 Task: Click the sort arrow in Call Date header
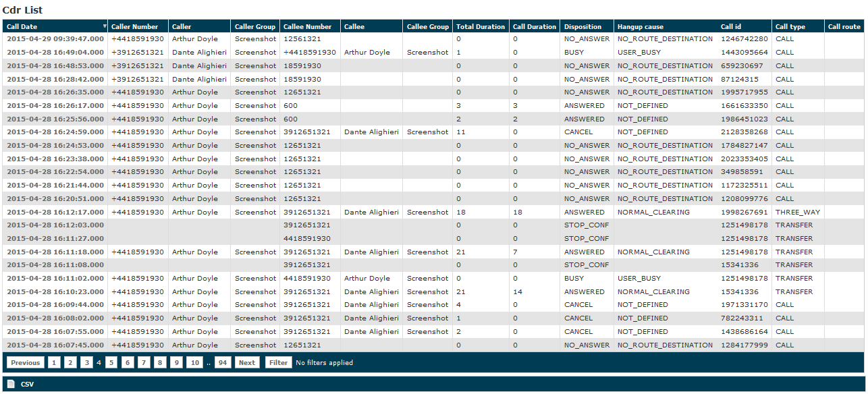(105, 26)
